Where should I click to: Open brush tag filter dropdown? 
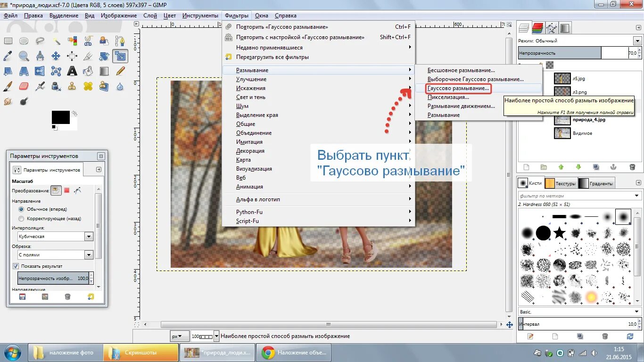[638, 196]
